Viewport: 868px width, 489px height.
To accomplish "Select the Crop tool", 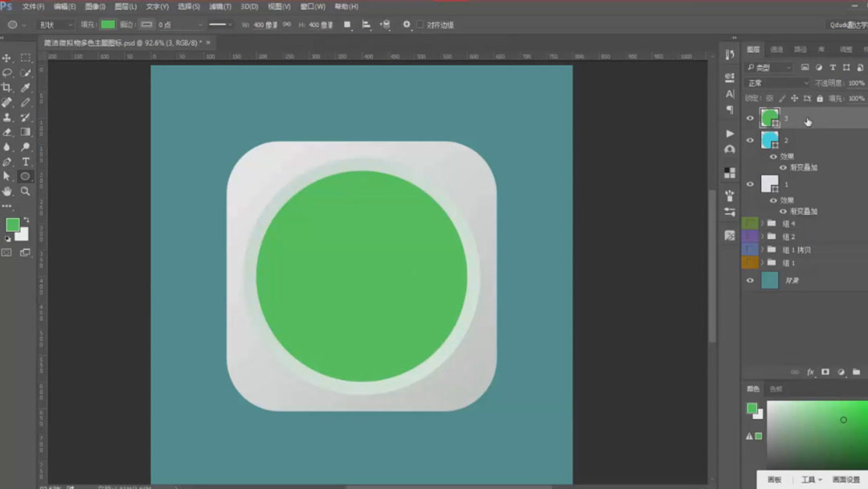I will point(6,87).
